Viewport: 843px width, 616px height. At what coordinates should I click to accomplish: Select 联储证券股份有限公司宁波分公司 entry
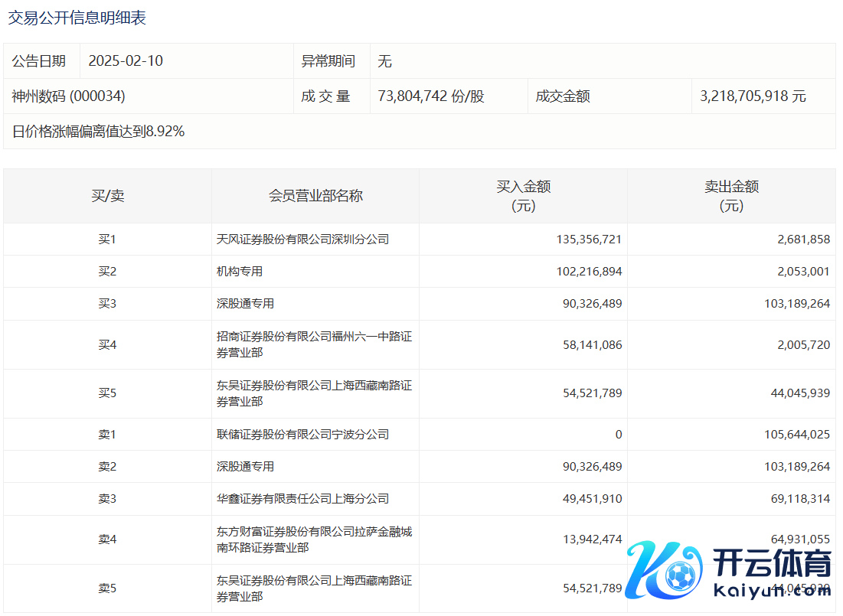click(303, 435)
